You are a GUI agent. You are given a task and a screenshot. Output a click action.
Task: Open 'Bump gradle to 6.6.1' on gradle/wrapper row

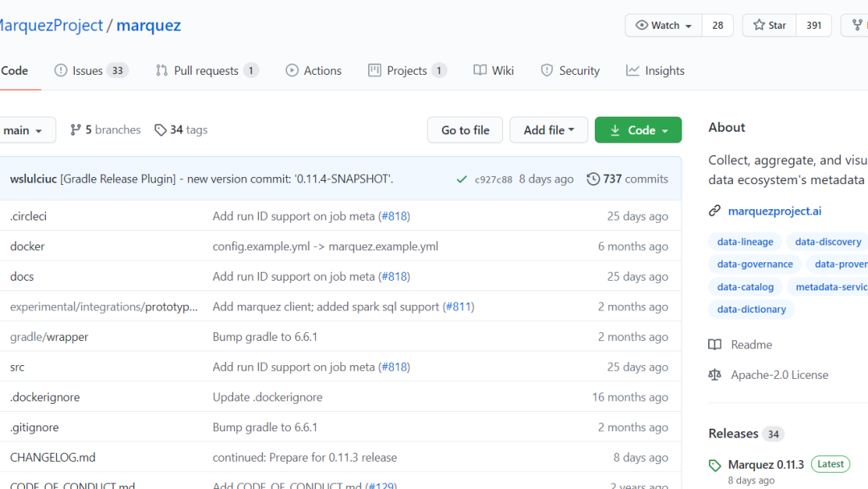click(265, 337)
